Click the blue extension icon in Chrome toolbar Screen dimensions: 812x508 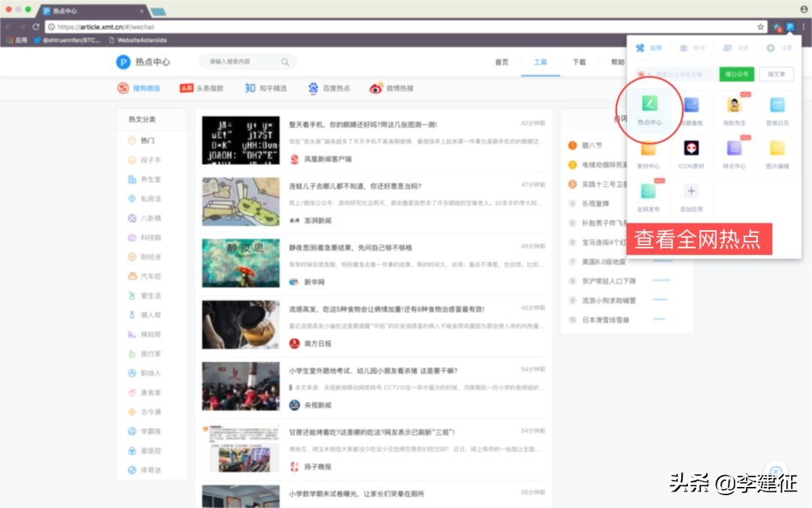click(789, 25)
